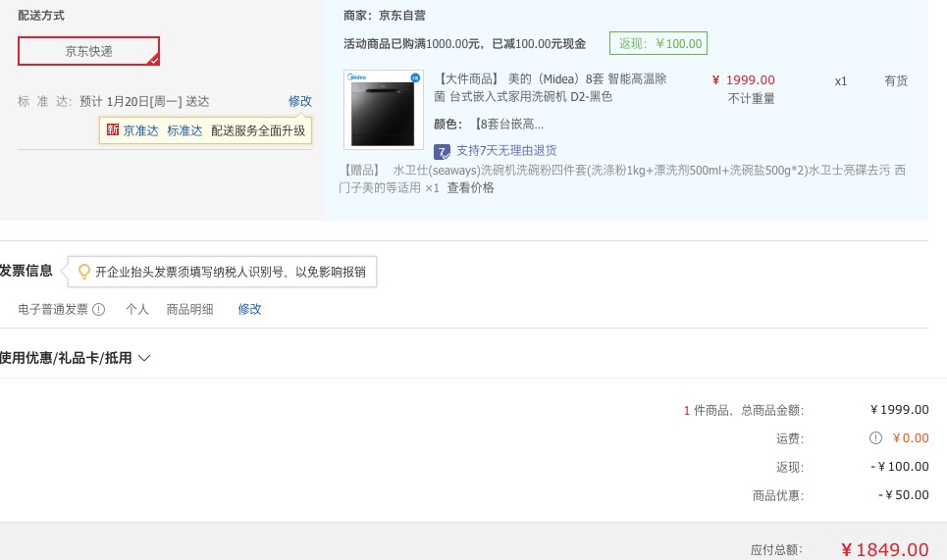
Task: Click the product price ¥1999.00
Action: pyautogui.click(x=744, y=80)
